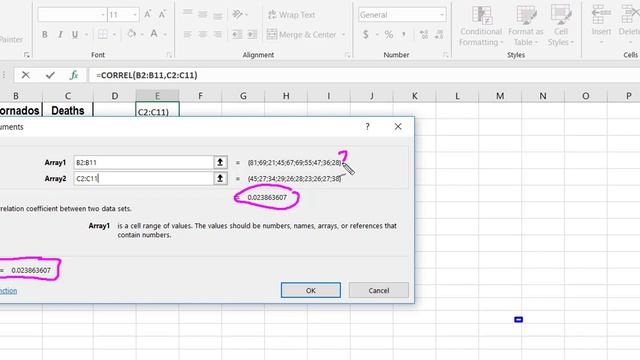This screenshot has width=640, height=360.
Task: Click Increase Font Size icon
Action: click(x=147, y=15)
